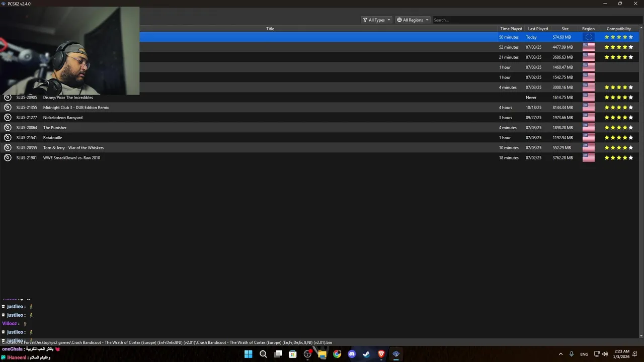Viewport: 644px width, 362px height.
Task: Select The Punisher game
Action: 55,128
